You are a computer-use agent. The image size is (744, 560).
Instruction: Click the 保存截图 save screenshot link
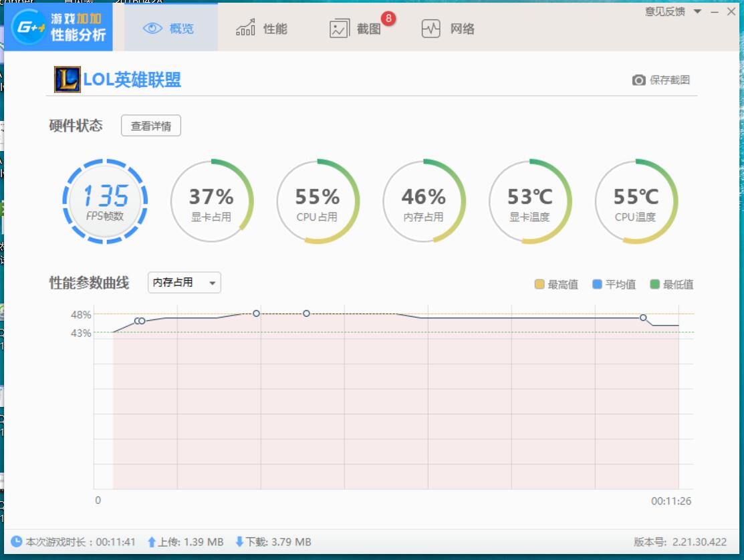pos(670,80)
